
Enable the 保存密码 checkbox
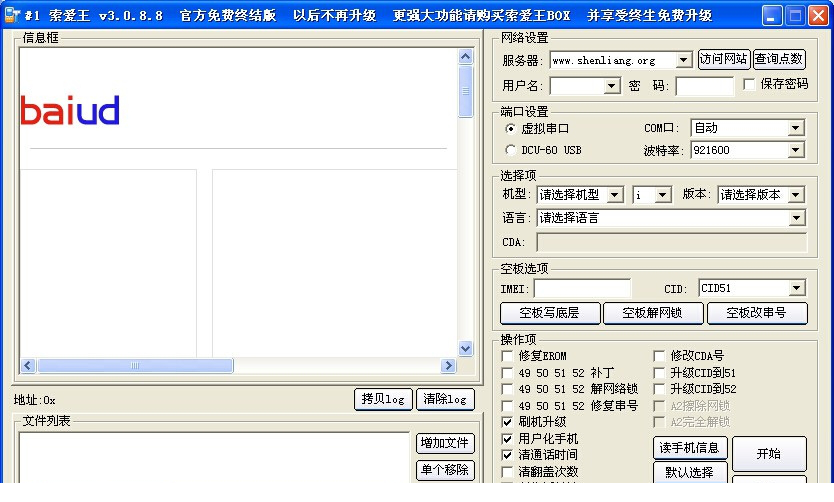click(749, 84)
